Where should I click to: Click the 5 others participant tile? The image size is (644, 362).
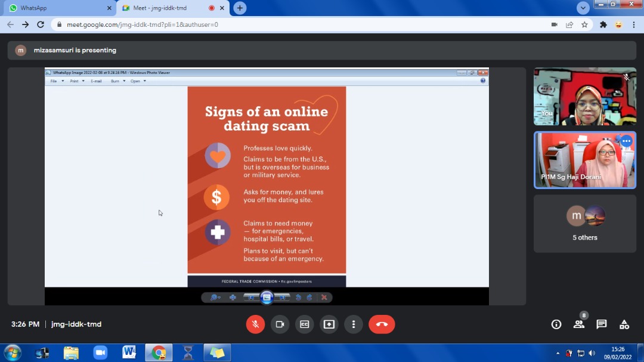tap(584, 224)
